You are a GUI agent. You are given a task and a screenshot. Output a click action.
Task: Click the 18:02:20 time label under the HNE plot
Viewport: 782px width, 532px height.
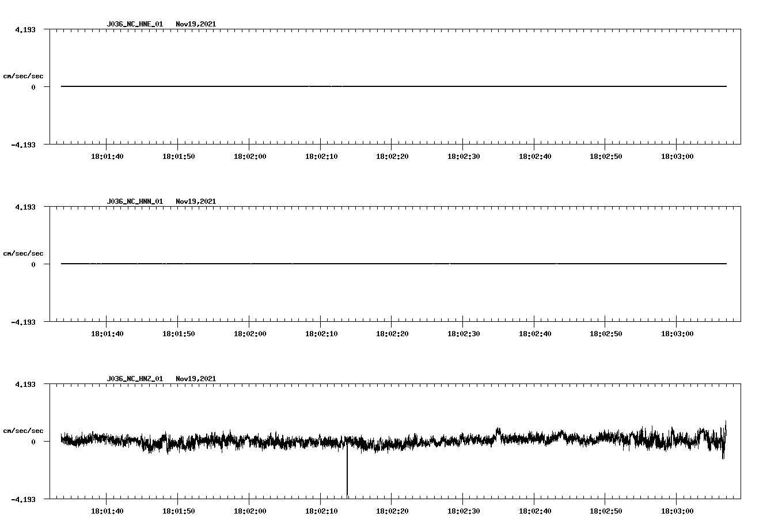[x=392, y=157]
